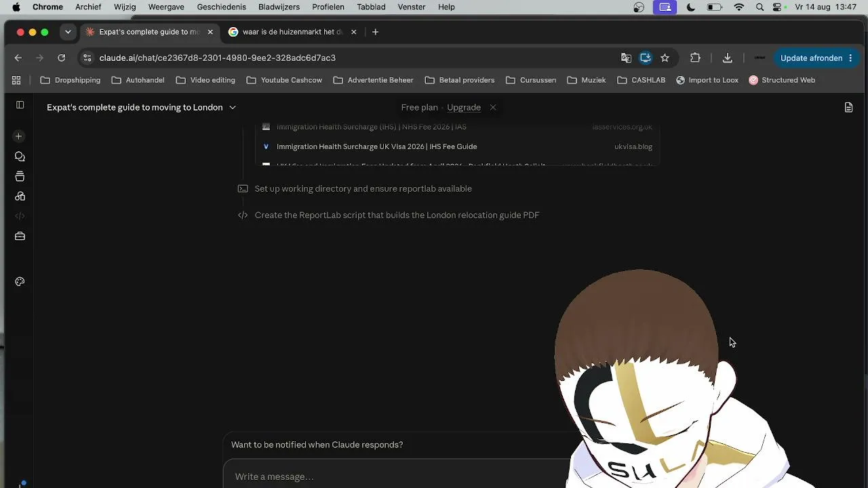868x488 pixels.
Task: Open the toolbox icon in the sidebar
Action: [20, 236]
